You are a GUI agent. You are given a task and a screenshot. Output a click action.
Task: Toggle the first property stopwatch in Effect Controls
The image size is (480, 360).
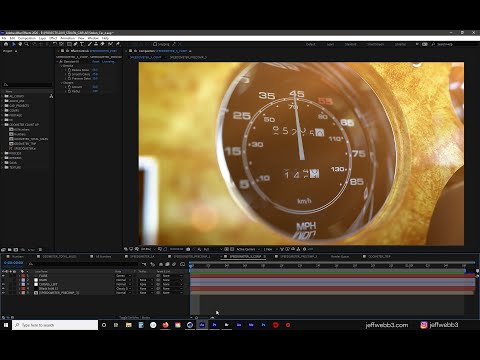(x=69, y=70)
